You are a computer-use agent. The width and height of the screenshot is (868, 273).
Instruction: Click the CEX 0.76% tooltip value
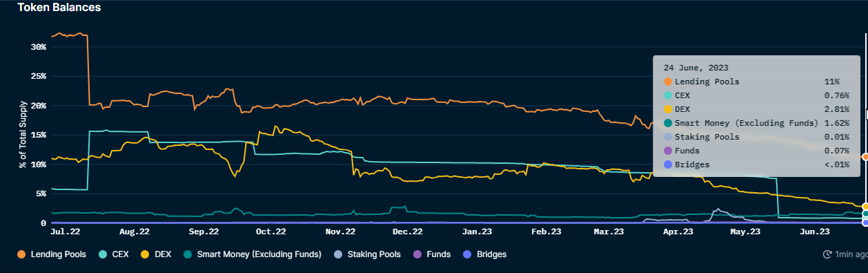836,95
